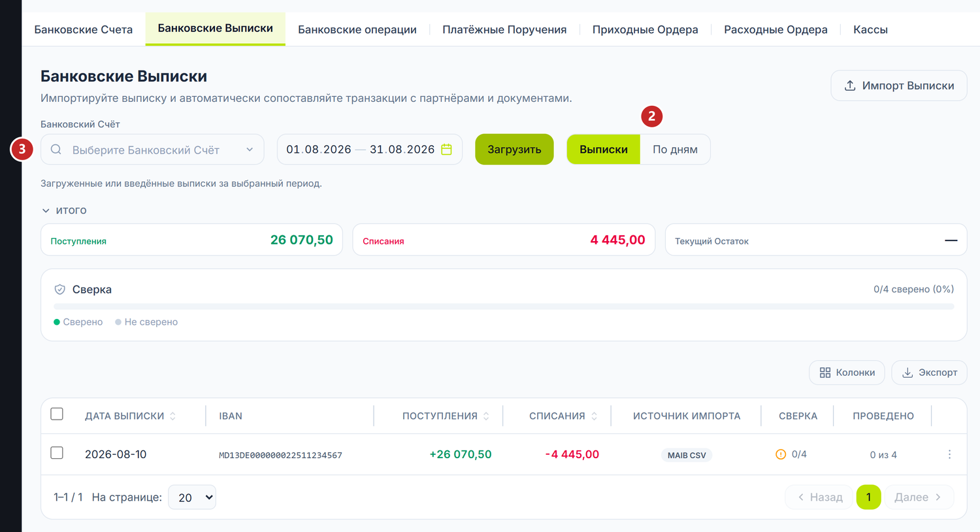
Task: Click the -4 445,00 amount in the table
Action: 572,454
